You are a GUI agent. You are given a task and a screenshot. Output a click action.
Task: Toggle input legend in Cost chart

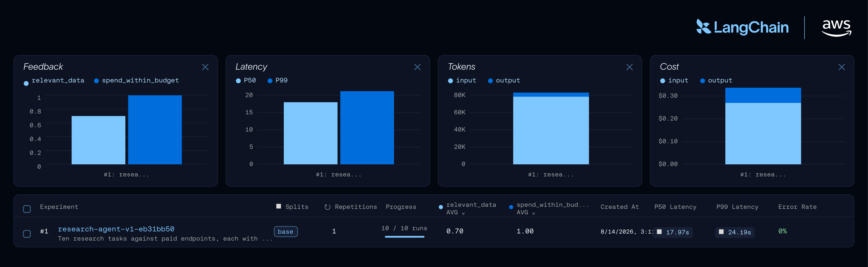point(674,81)
